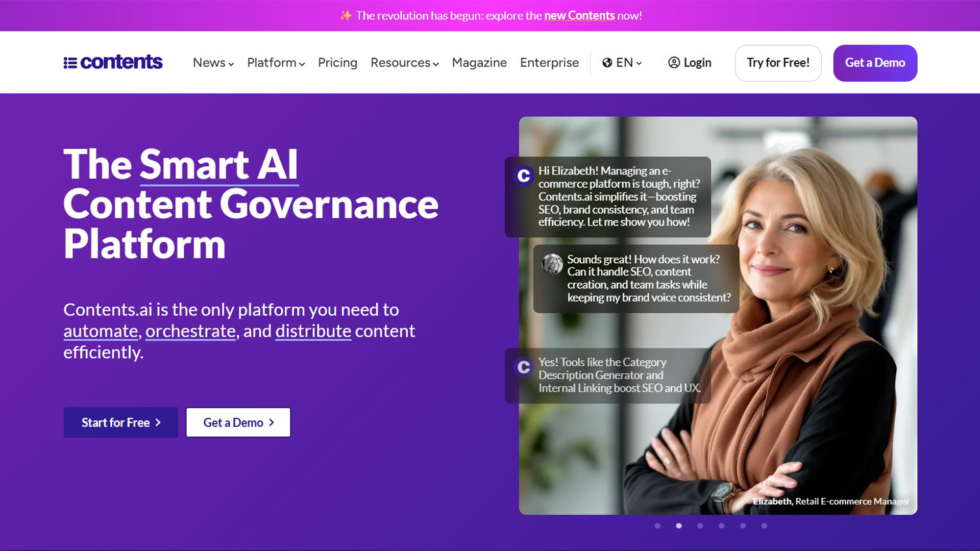The image size is (980, 551).
Task: Expand the Platform dropdown menu
Action: (276, 63)
